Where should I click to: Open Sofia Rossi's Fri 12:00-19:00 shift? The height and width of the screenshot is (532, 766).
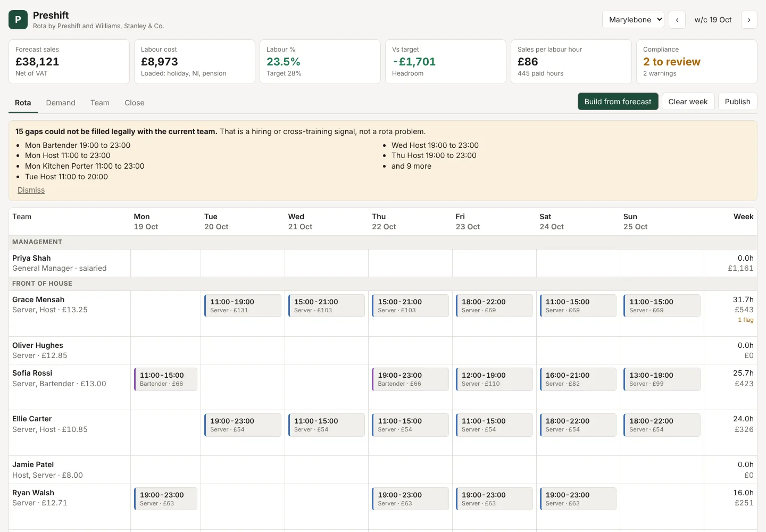[494, 379]
